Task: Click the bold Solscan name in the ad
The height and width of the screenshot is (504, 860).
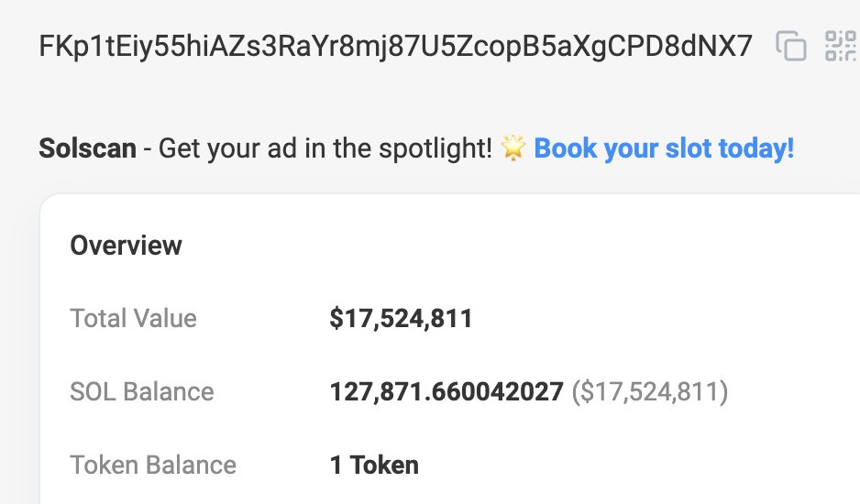Action: pyautogui.click(x=87, y=148)
